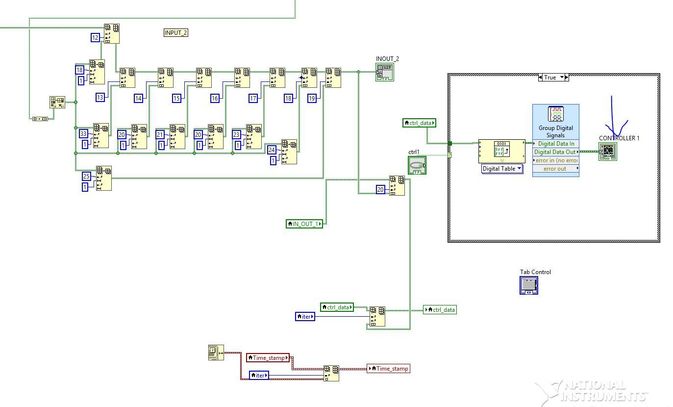Select the Get Date/Time node feeding Time_stamp
673x407 pixels.
(216, 352)
